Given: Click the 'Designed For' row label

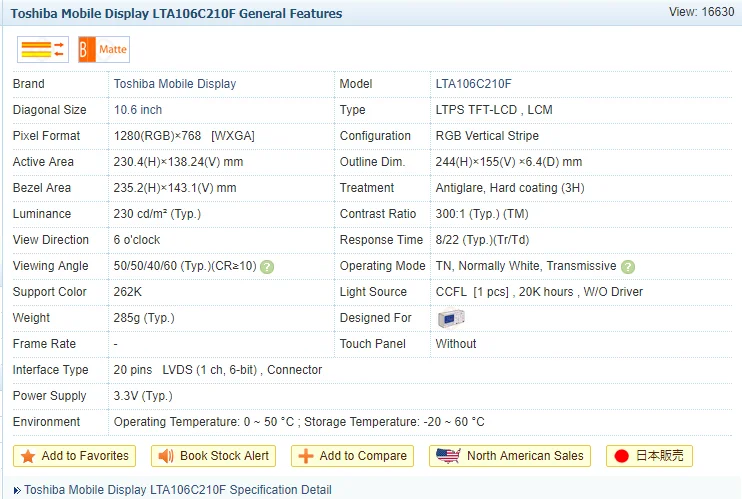Looking at the screenshot, I should (376, 318).
